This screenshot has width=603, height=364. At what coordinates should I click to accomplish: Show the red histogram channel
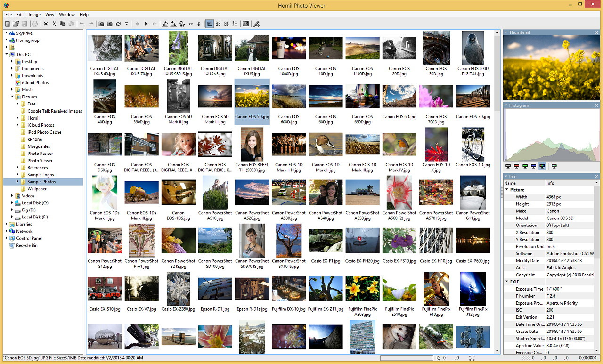pos(516,166)
